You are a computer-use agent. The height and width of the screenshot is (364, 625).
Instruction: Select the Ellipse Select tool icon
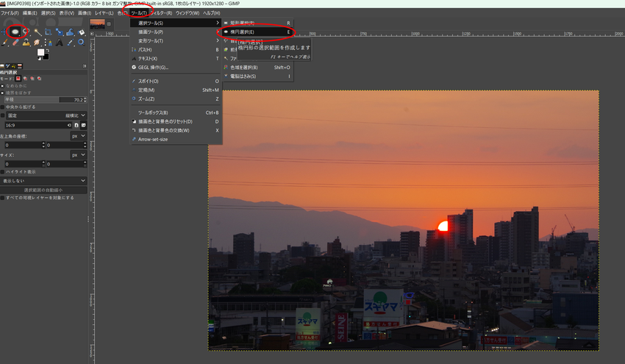pyautogui.click(x=15, y=32)
